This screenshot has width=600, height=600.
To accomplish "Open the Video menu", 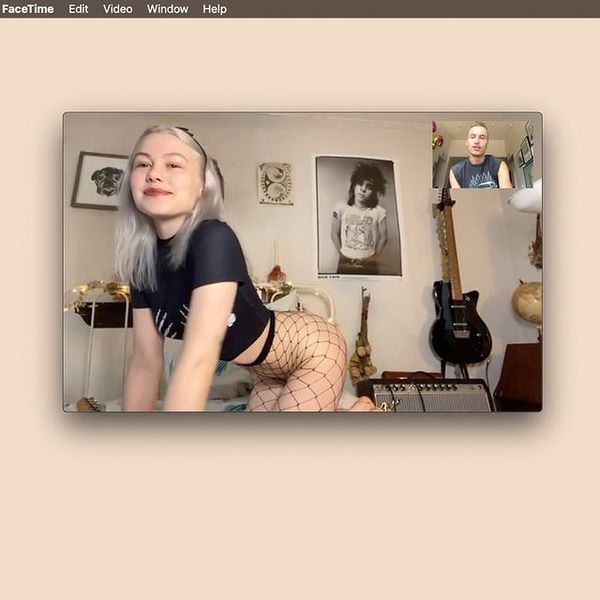I will (118, 9).
